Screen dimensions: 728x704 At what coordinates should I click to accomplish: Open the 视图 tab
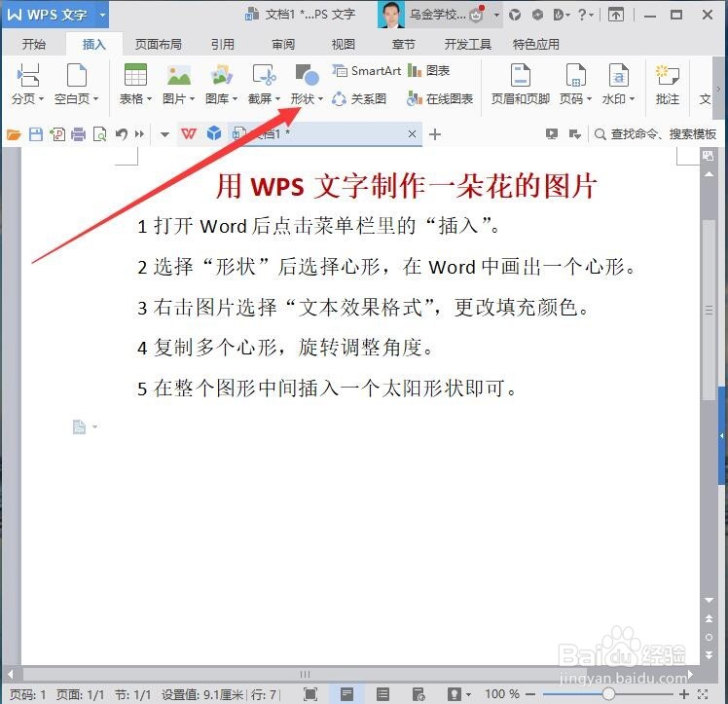click(x=344, y=44)
